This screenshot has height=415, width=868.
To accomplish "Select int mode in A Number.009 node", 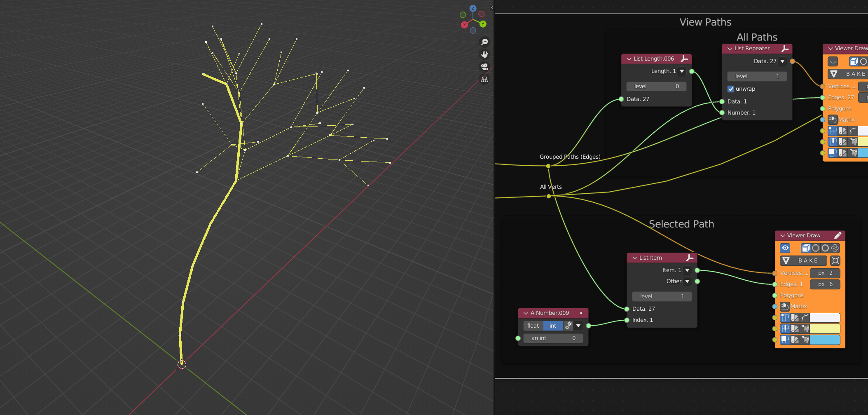I will (553, 326).
